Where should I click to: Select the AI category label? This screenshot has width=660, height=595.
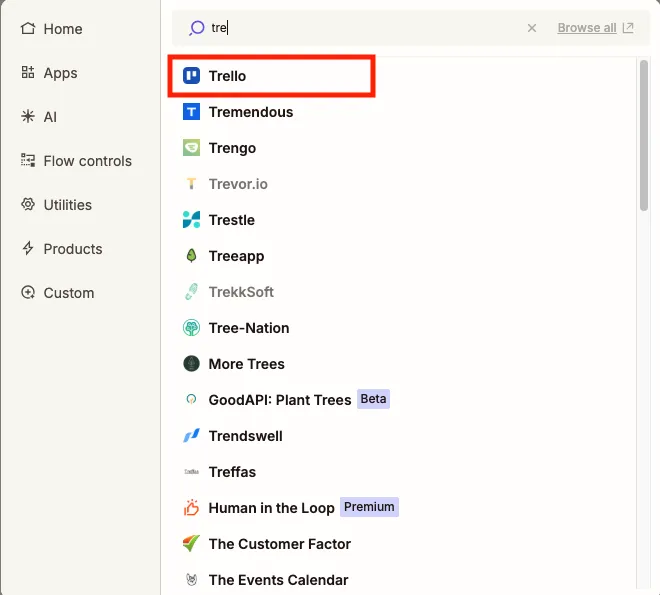pos(50,117)
